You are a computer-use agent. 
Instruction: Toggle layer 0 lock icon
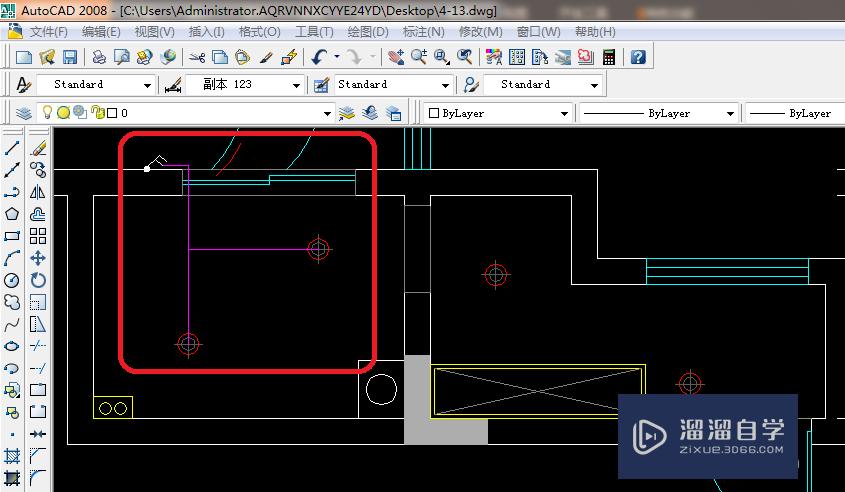point(97,113)
